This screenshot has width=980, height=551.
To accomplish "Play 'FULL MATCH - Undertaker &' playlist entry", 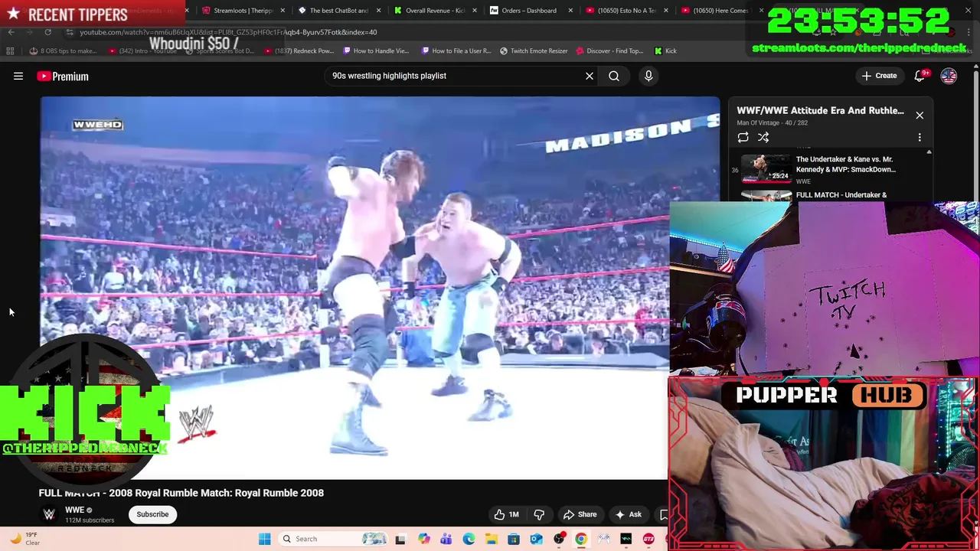I will 841,195.
